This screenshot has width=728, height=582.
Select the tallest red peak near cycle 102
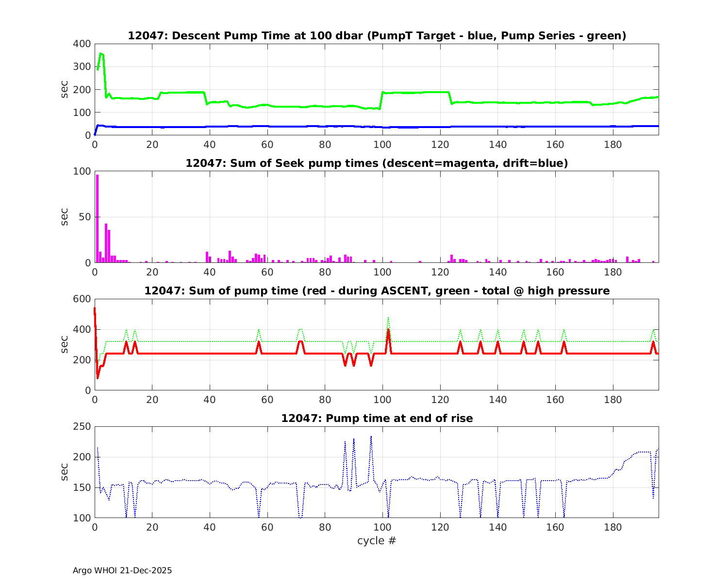pyautogui.click(x=388, y=330)
